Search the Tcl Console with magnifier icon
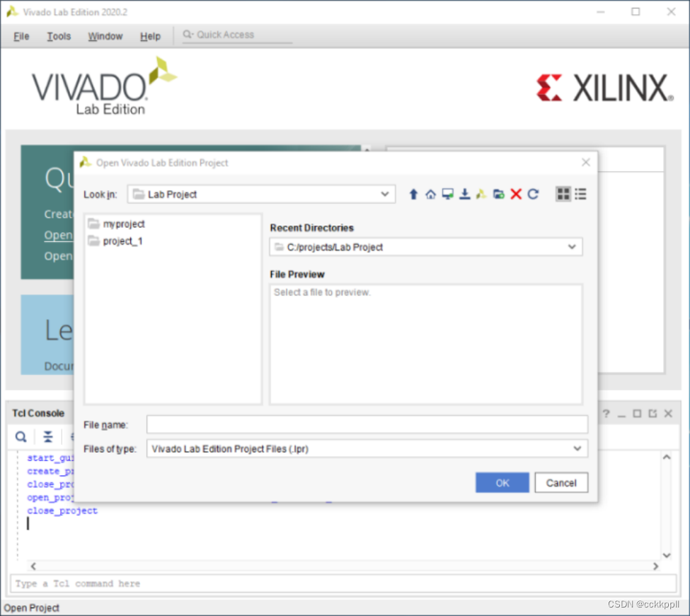 [21, 436]
